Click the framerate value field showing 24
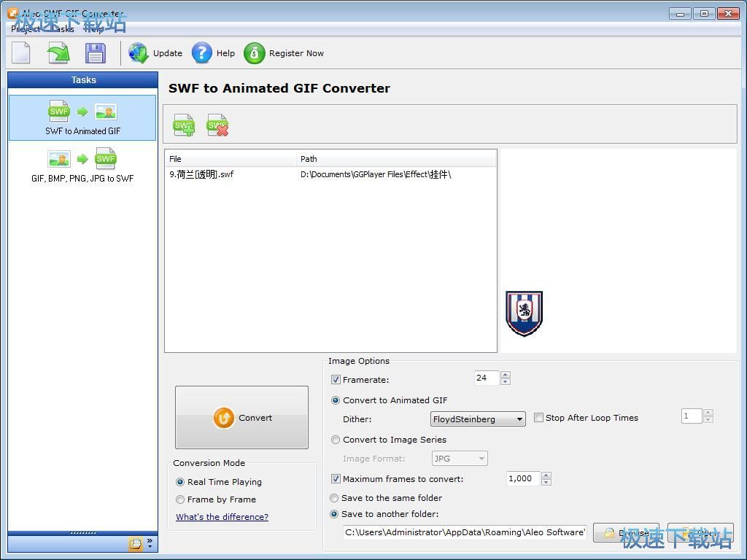Viewport: 747px width, 560px height. (x=487, y=378)
